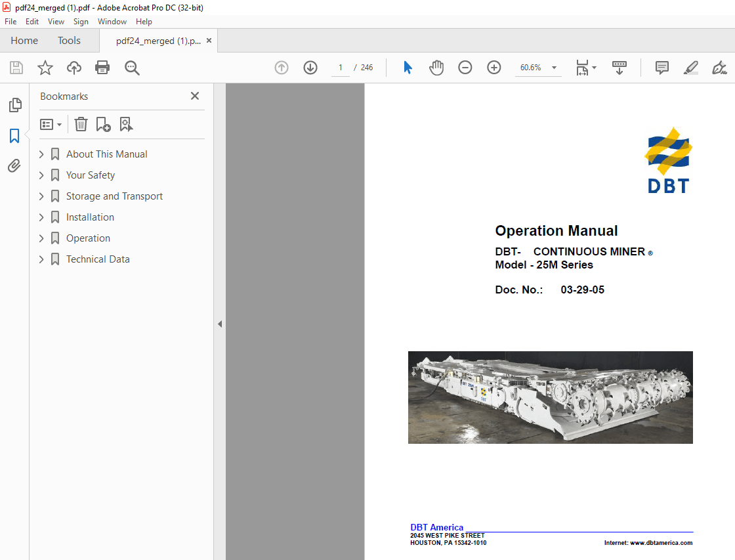Click the Print document icon
Screen dimensions: 735x560
102,68
